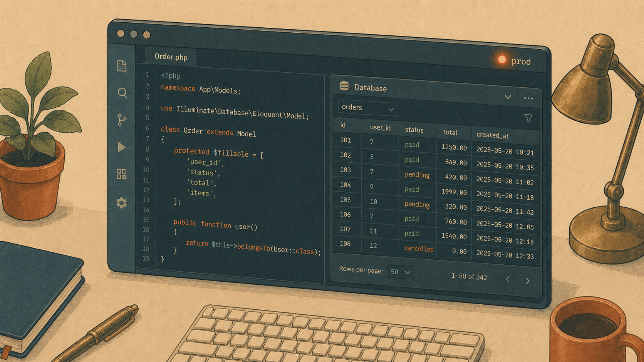
Task: Click the total value 849.00
Action: pos(456,162)
